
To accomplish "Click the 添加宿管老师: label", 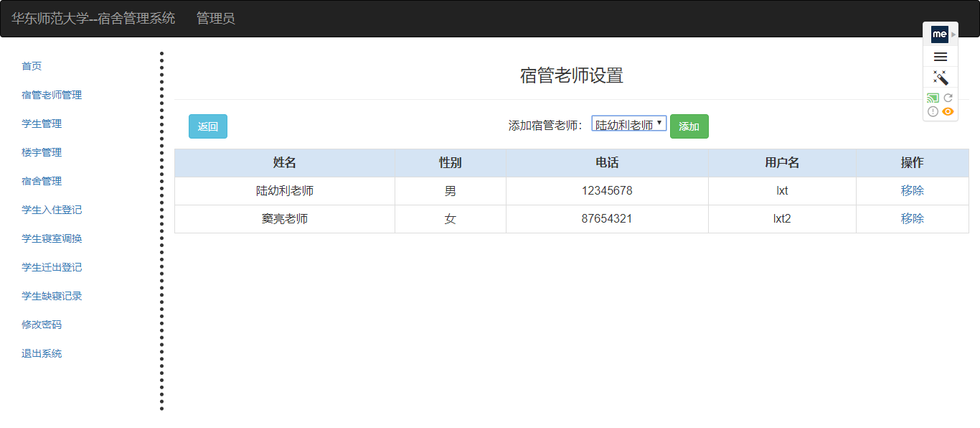I will (x=545, y=126).
